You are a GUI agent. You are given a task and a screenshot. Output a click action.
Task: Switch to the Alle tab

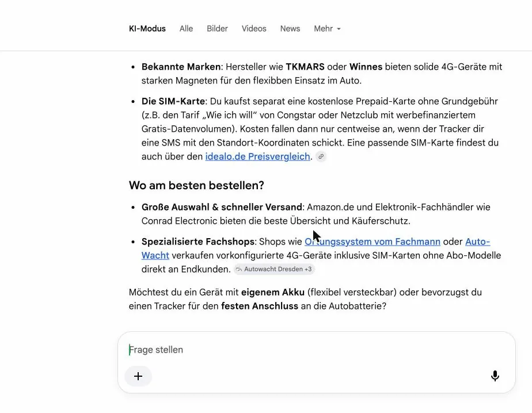[x=187, y=29]
